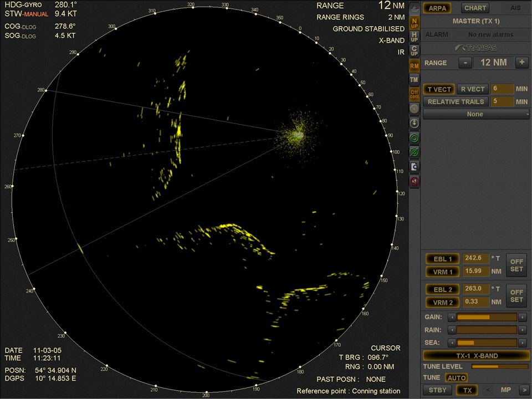Viewport: 532px width, 399px height.
Task: Toggle True Vectors (T VECT)
Action: pos(439,89)
